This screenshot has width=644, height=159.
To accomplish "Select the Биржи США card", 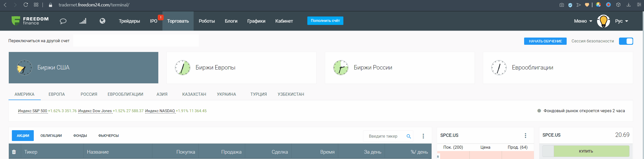I will (84, 68).
